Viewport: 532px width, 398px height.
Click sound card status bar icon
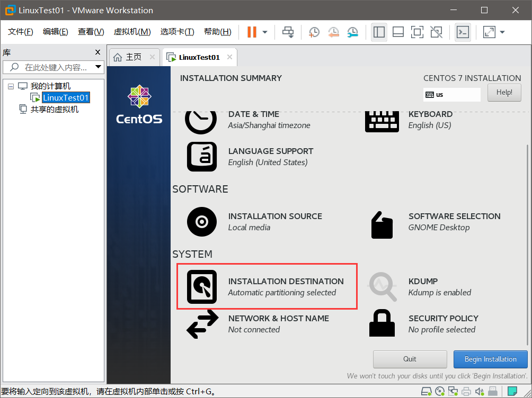point(480,392)
